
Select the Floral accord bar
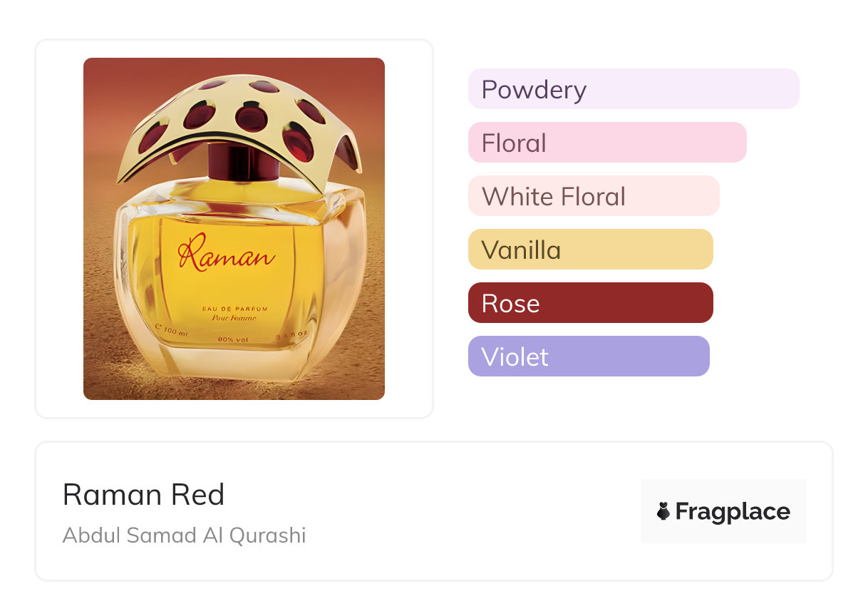pyautogui.click(x=606, y=143)
